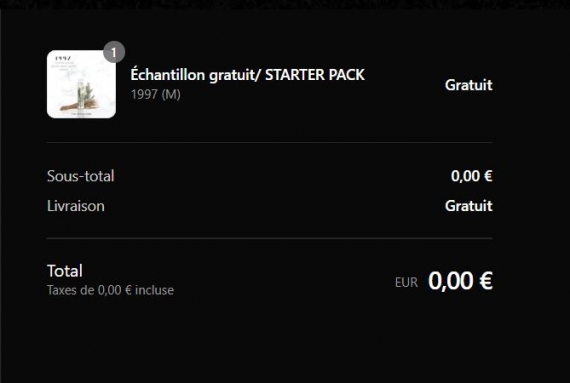Open the product thumbnail of the starter pack
Screen dimensions: 570x383
(x=81, y=84)
